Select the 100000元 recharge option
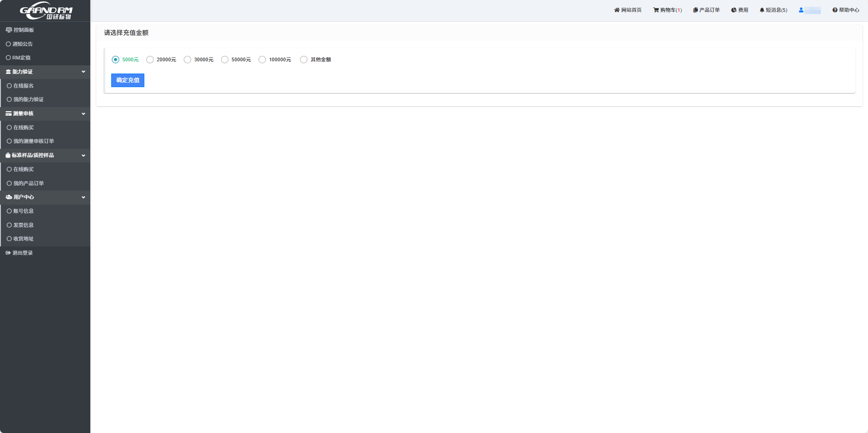 (x=262, y=59)
